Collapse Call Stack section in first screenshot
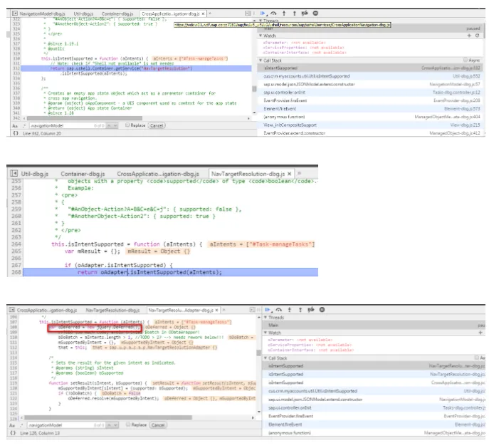This screenshot has width=489, height=448. click(261, 61)
